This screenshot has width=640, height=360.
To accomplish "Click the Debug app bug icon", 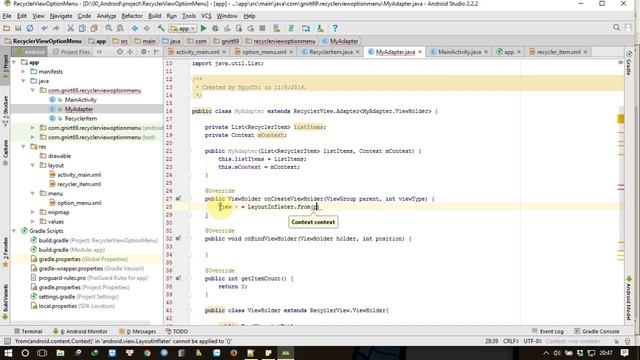I will point(215,28).
